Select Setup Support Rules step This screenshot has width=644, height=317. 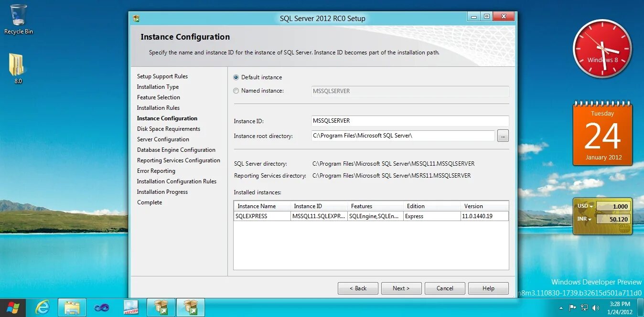point(162,76)
